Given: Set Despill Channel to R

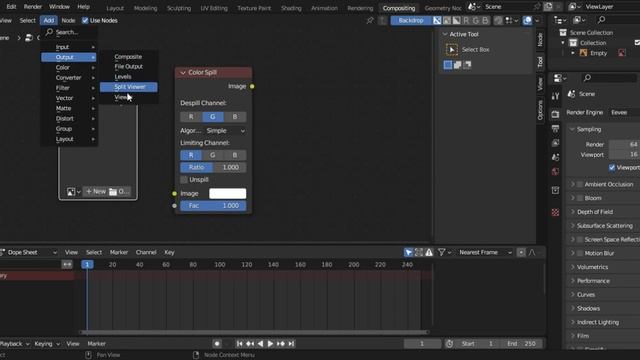Looking at the screenshot, I should coord(191,117).
